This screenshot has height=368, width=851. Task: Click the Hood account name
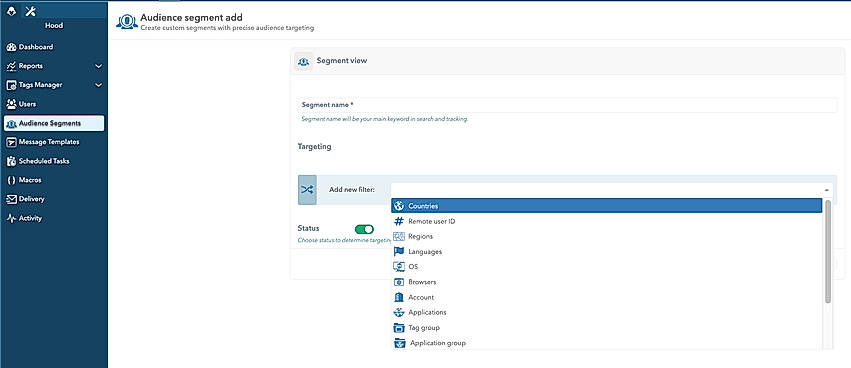pyautogui.click(x=54, y=26)
